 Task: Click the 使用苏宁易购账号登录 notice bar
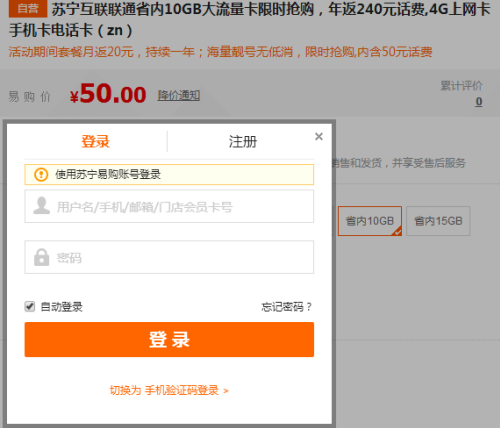tap(169, 174)
